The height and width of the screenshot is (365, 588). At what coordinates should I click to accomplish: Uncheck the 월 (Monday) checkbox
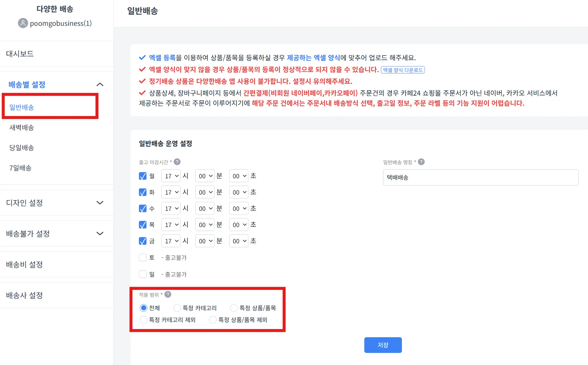(143, 176)
